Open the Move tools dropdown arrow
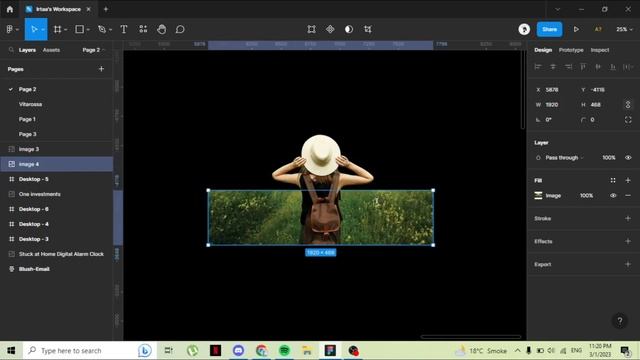This screenshot has height=360, width=640. click(x=43, y=30)
